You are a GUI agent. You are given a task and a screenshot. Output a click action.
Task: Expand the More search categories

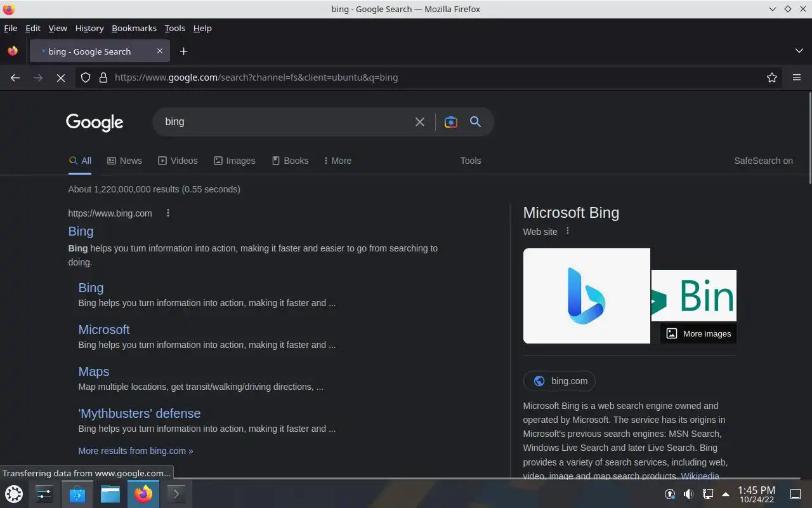click(337, 161)
